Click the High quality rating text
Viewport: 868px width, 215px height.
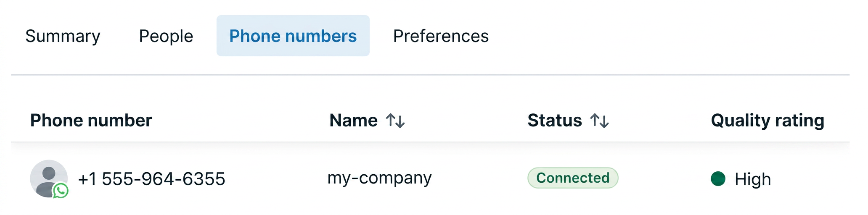pos(753,179)
